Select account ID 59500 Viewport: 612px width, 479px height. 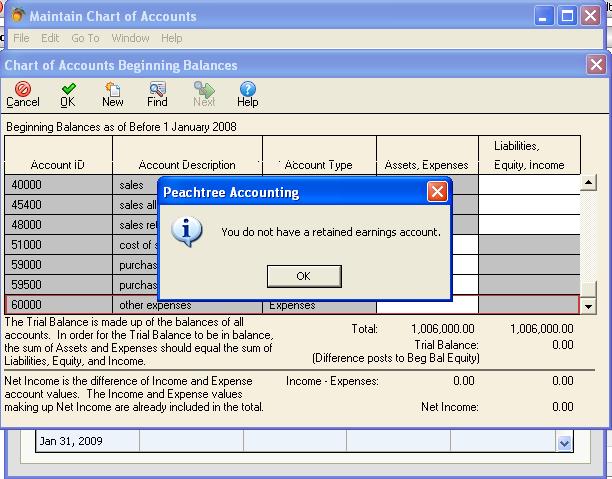(x=59, y=285)
